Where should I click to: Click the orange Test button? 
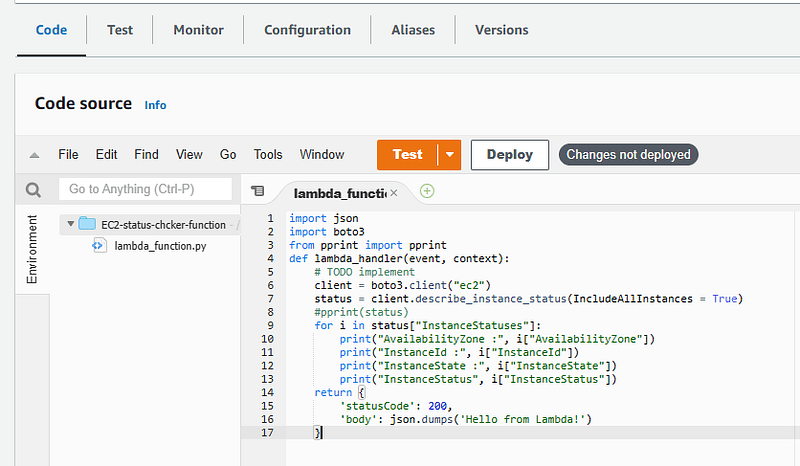click(x=407, y=155)
